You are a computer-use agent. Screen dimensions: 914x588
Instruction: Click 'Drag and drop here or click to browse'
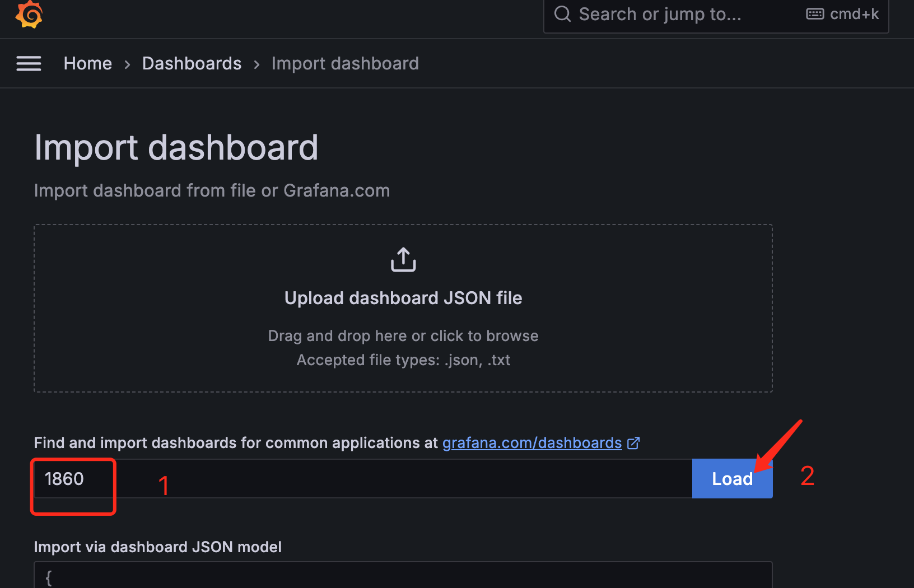tap(403, 336)
